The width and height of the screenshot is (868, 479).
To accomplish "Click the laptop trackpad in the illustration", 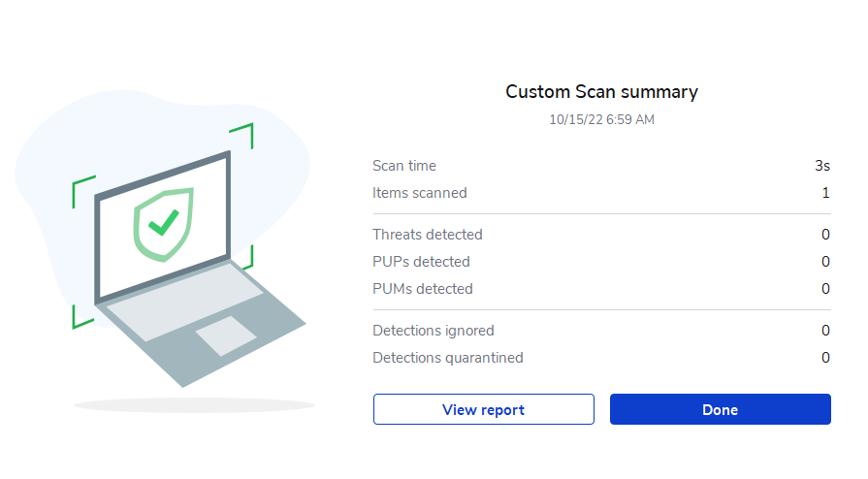I will point(226,335).
